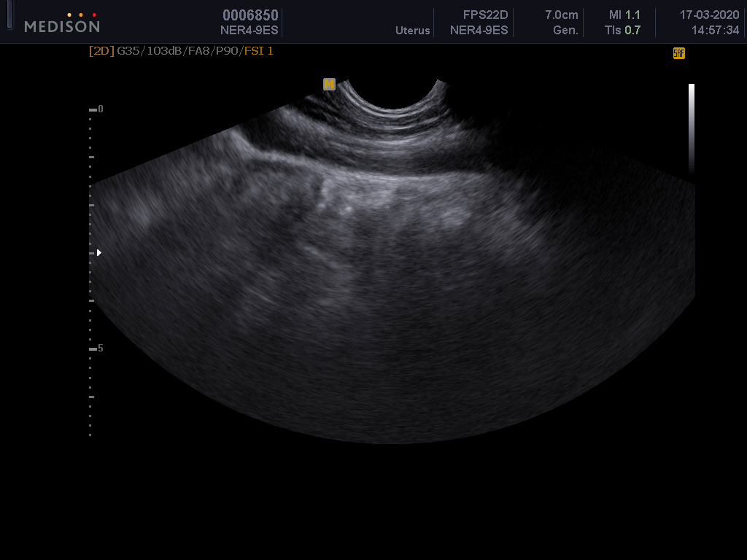Toggle the FSI 1 setting
The height and width of the screenshot is (560, 747).
pos(259,51)
